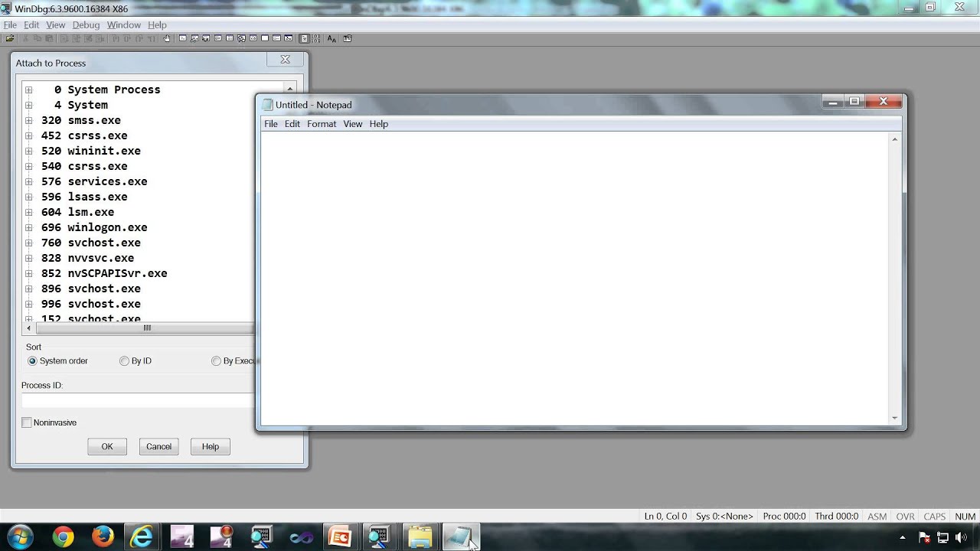
Task: Open the Command Browser toolbar icon
Action: pyautogui.click(x=288, y=38)
